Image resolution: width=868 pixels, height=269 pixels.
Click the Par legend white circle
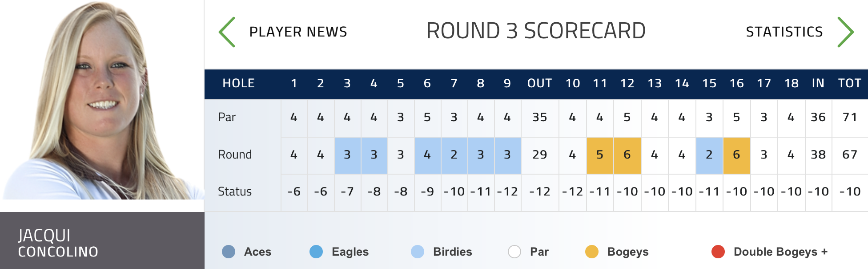point(514,252)
